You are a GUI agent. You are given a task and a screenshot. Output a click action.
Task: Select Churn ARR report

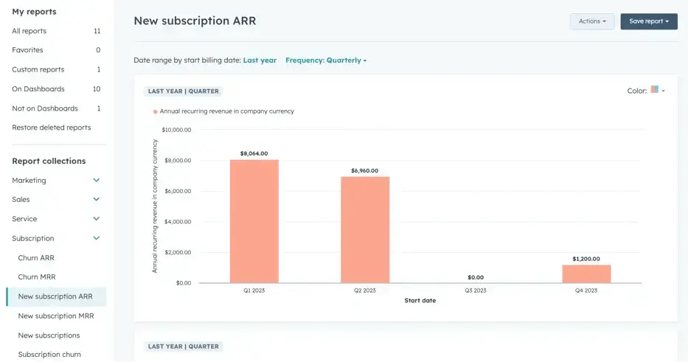point(36,258)
